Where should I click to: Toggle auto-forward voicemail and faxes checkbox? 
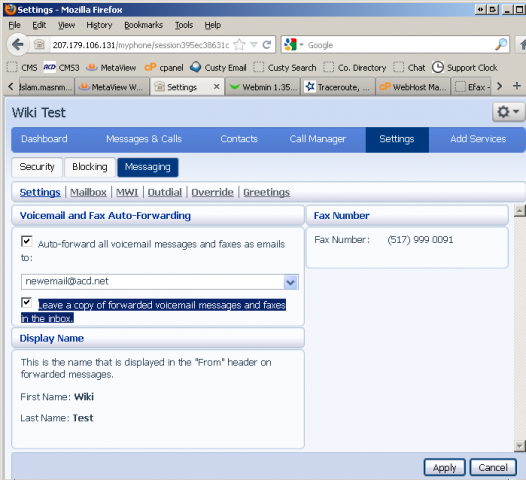click(x=27, y=241)
